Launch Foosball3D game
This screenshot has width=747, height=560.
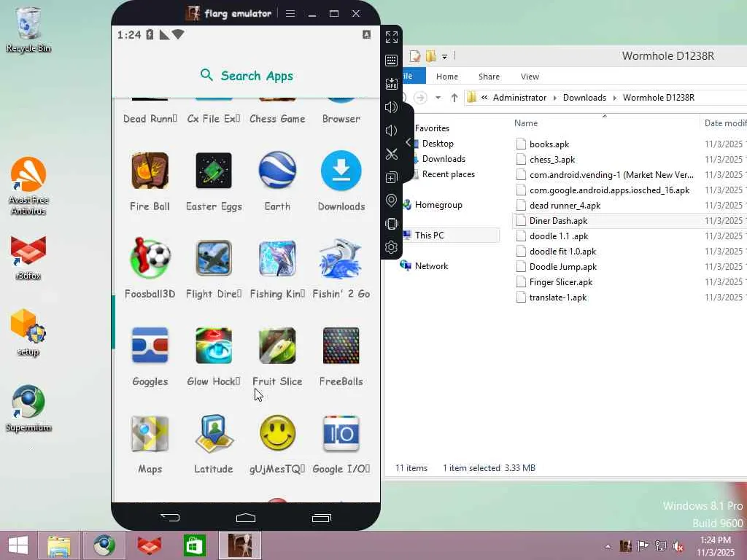[x=150, y=259]
